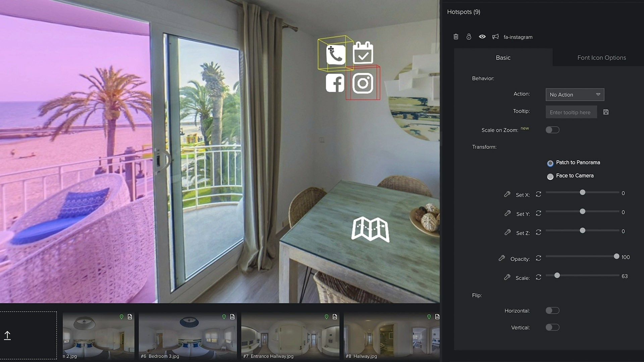Select the Face to Camera option

click(550, 176)
